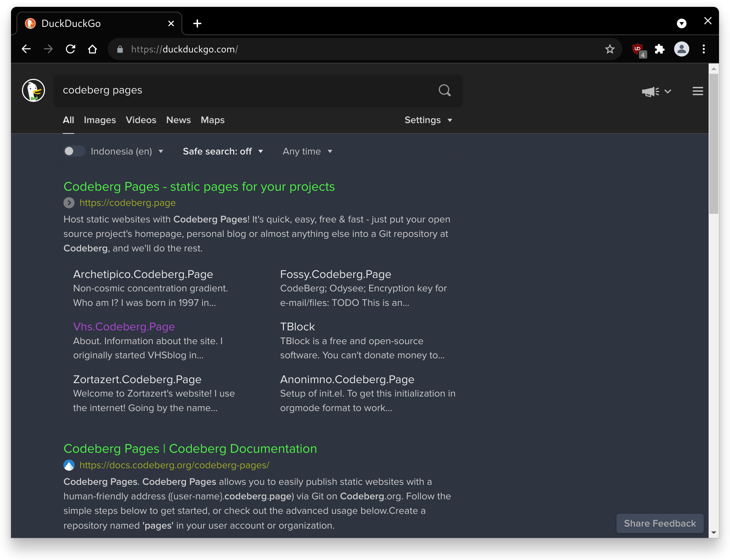
Task: Open the hamburger side menu
Action: tap(698, 91)
